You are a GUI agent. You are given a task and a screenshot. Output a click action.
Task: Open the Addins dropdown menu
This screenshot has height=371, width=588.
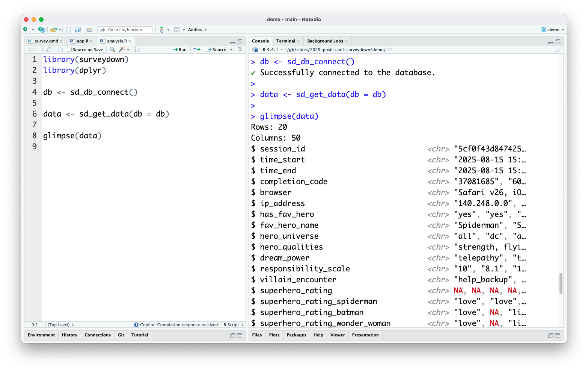(x=197, y=30)
